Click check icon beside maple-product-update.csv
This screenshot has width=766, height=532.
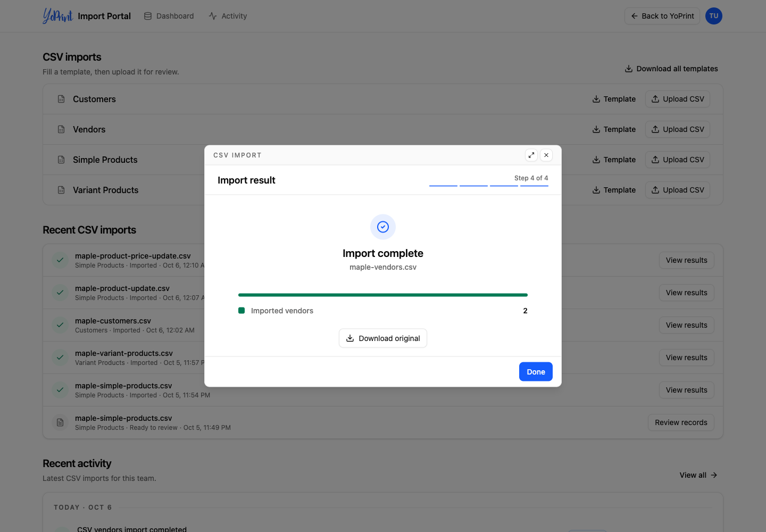60,293
